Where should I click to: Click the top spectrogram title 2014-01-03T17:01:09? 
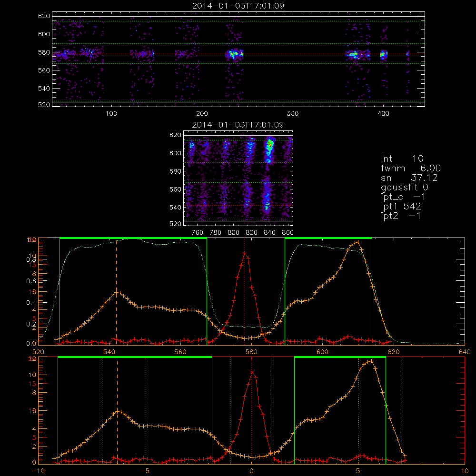[238, 6]
